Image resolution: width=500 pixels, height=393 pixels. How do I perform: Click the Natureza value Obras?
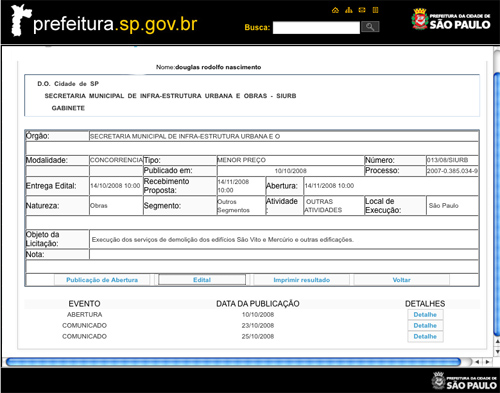pos(99,206)
